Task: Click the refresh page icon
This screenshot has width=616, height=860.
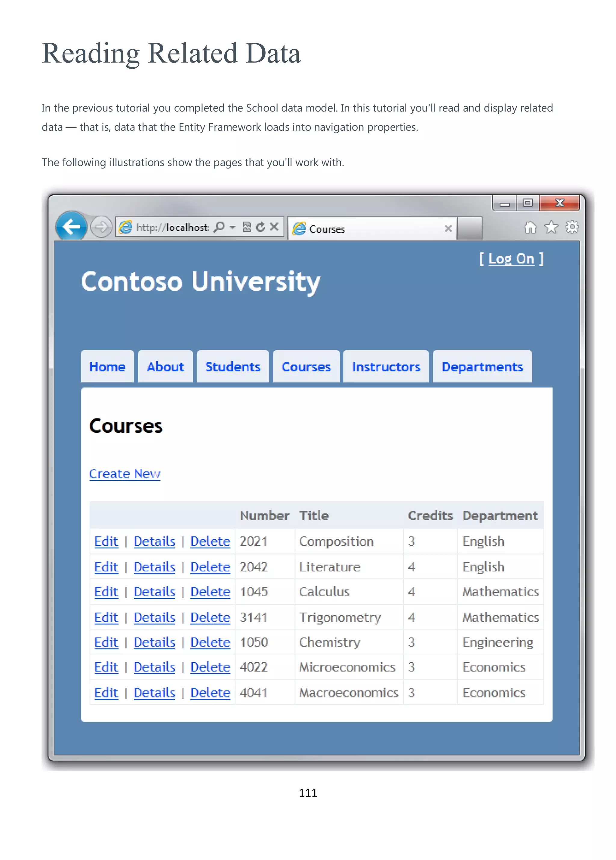Action: click(260, 227)
